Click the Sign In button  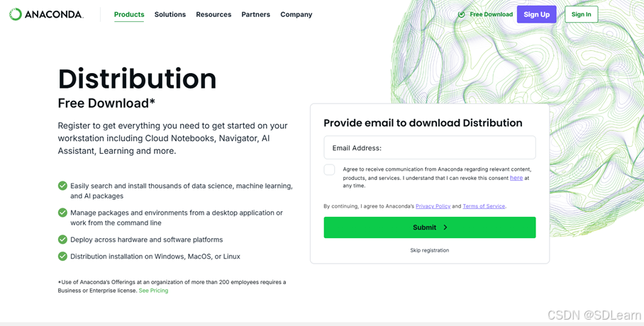(581, 14)
